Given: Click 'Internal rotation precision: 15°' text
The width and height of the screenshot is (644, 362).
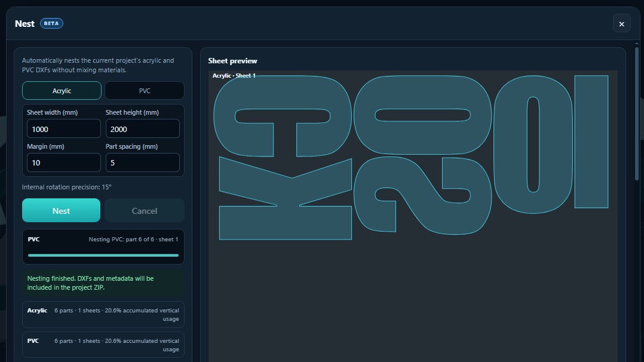Looking at the screenshot, I should click(x=66, y=187).
